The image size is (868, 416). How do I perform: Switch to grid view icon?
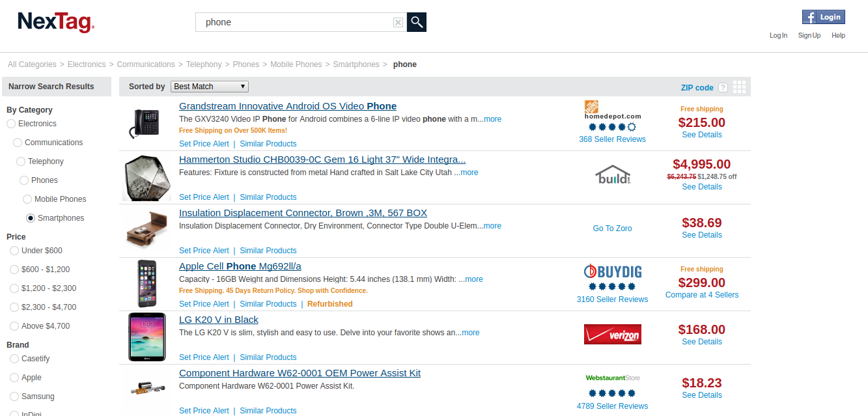pos(739,87)
